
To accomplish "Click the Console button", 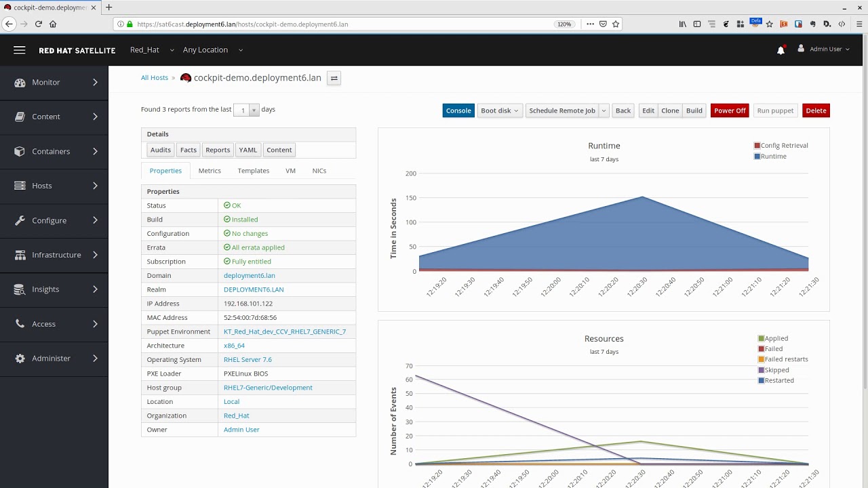I will pyautogui.click(x=458, y=110).
